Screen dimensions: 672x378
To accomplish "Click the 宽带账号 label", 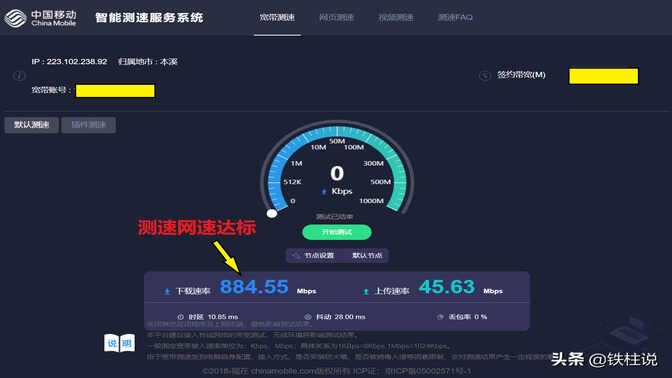I will click(51, 90).
